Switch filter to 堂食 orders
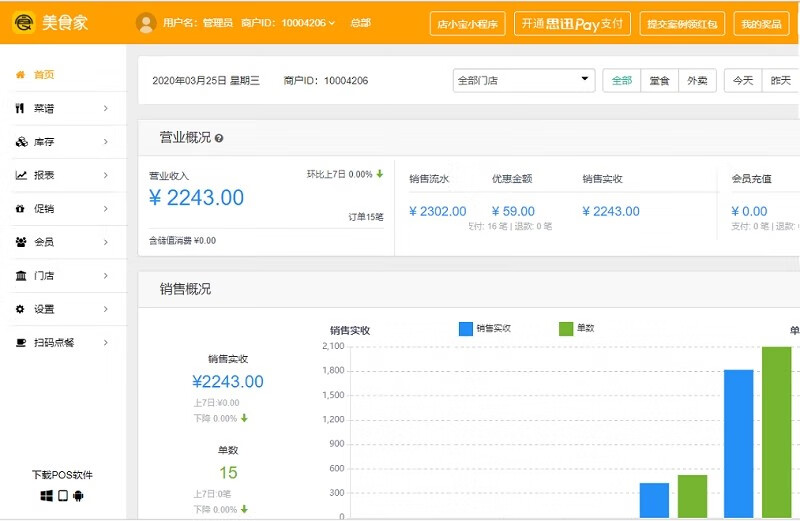 pos(659,81)
